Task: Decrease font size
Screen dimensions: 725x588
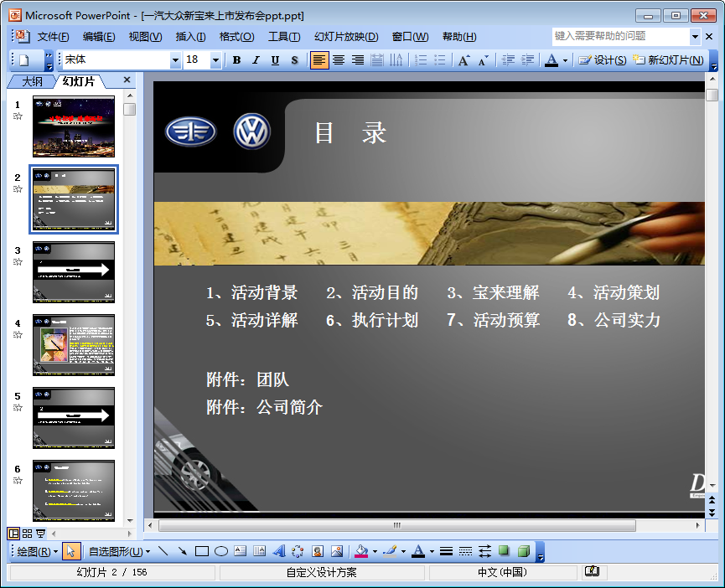Action: click(483, 60)
